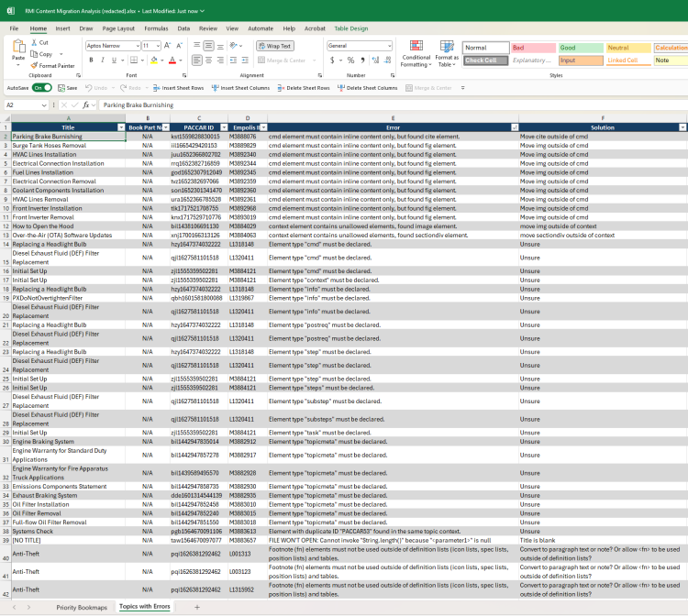Image resolution: width=688 pixels, height=616 pixels.
Task: Open the Aptos Narrow font name dropdown
Action: tap(138, 46)
